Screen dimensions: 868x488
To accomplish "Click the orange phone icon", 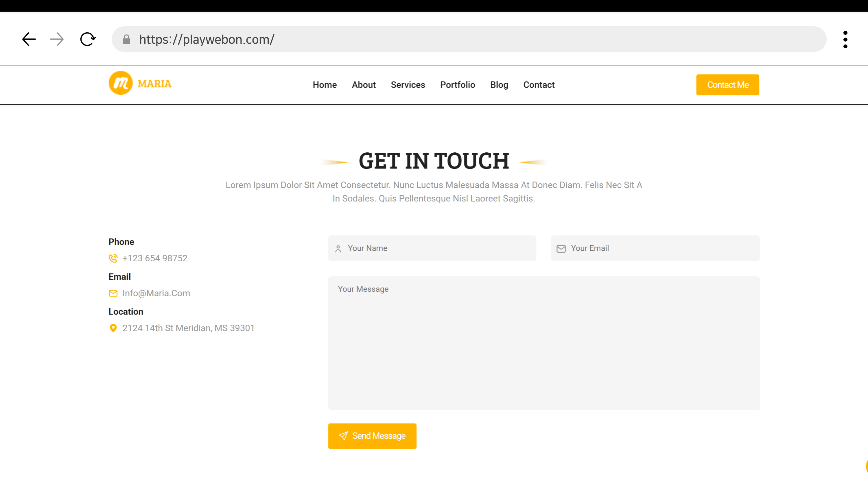I will (x=113, y=258).
